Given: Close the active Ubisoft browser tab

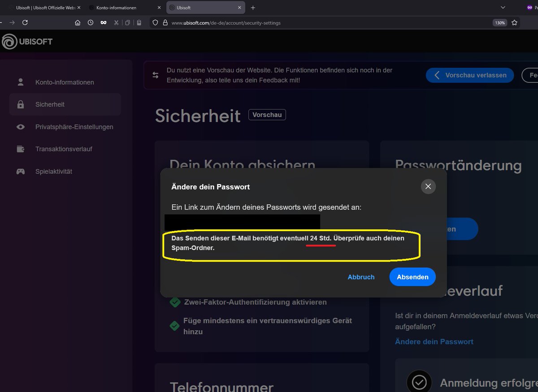Looking at the screenshot, I should pyautogui.click(x=239, y=8).
